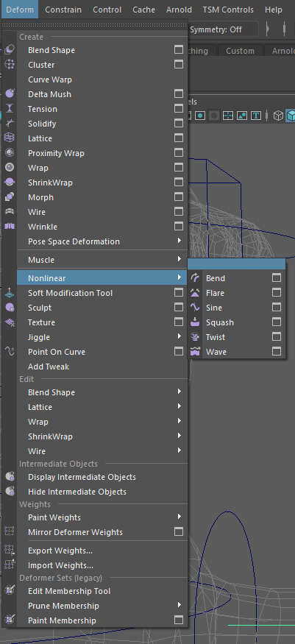Click the Morph deformer icon
Image resolution: width=295 pixels, height=644 pixels.
(10, 197)
